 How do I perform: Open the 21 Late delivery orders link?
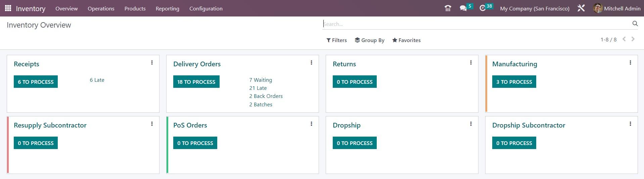coord(258,88)
